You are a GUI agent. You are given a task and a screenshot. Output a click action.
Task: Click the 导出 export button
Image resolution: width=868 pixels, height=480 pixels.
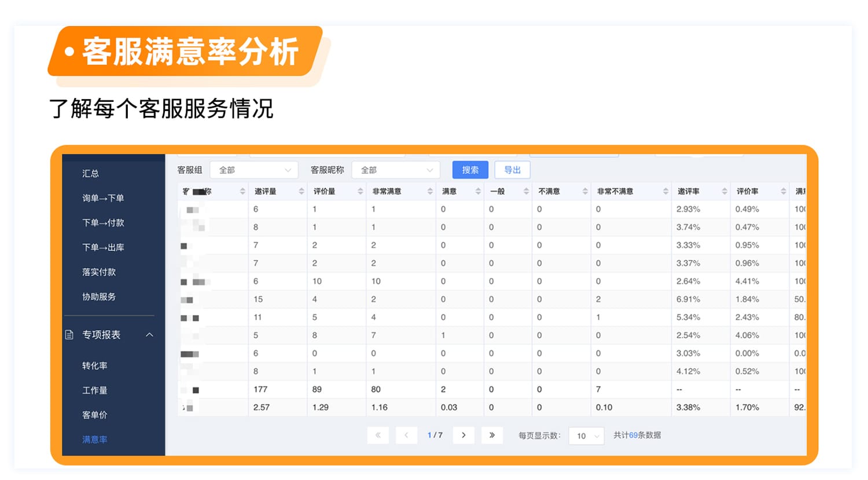[x=513, y=170]
